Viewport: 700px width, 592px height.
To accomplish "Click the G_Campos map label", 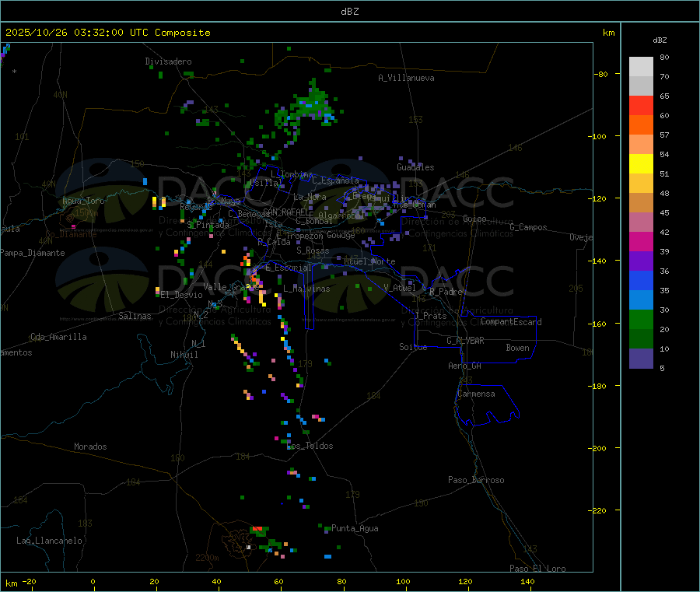I will [528, 227].
